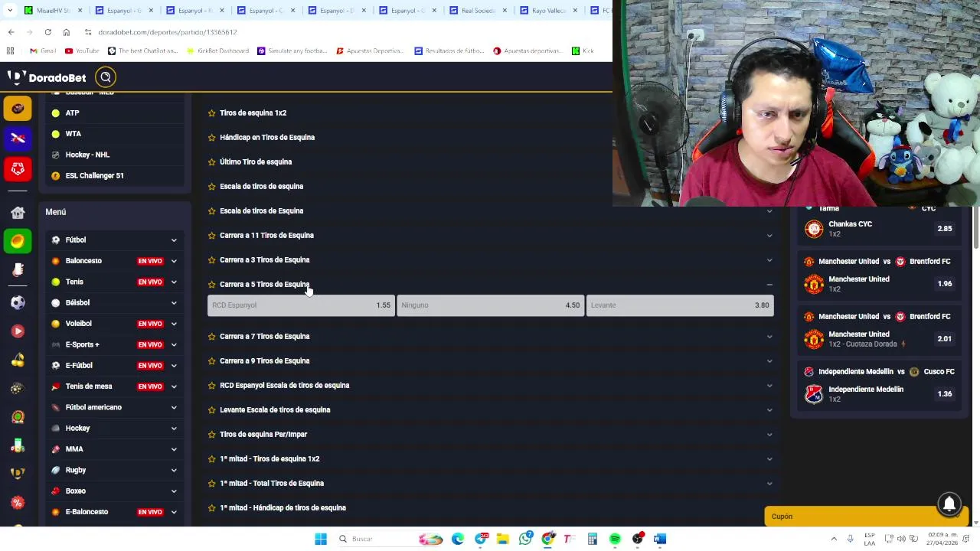
Task: Select Béisbol in sports menu
Action: click(77, 303)
